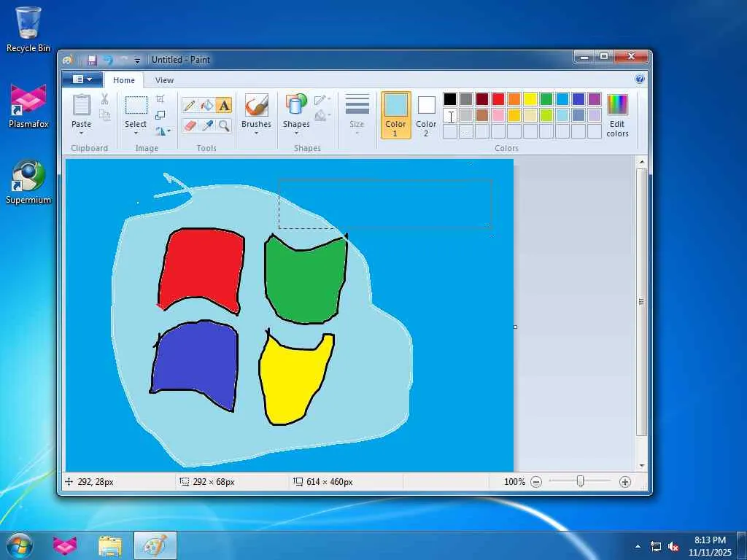Click the Copy icon in Clipboard
The height and width of the screenshot is (560, 747).
pos(104,115)
